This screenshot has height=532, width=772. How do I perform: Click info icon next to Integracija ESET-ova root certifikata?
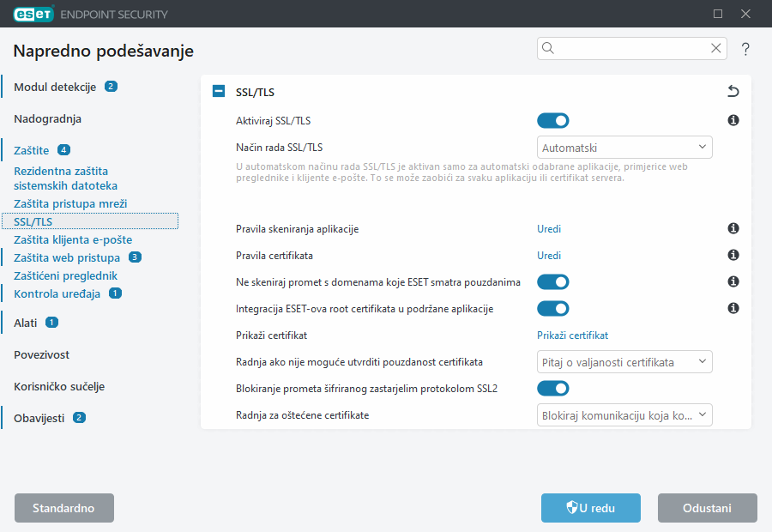[733, 308]
